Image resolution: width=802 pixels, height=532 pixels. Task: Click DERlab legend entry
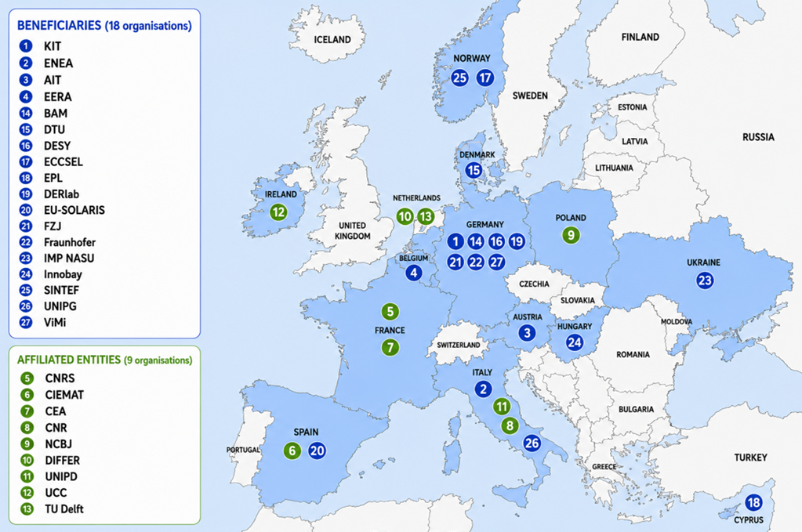[61, 194]
